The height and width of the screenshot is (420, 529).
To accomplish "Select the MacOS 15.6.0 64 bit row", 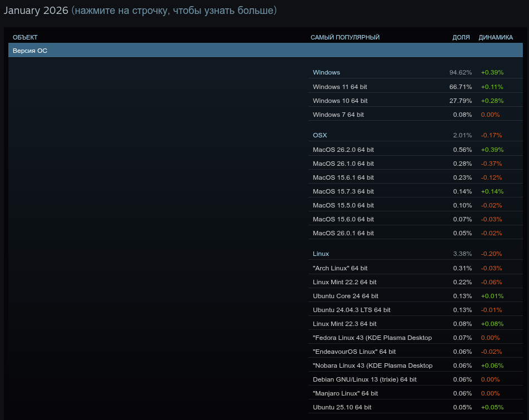I will click(x=415, y=219).
